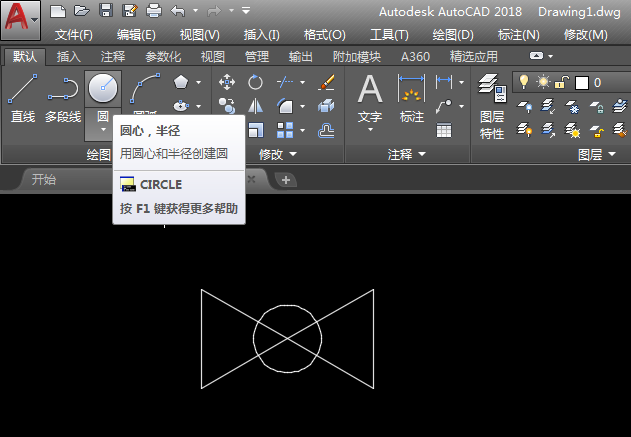
Task: Switch to the Insert (插入) ribbon tab
Action: tap(69, 57)
